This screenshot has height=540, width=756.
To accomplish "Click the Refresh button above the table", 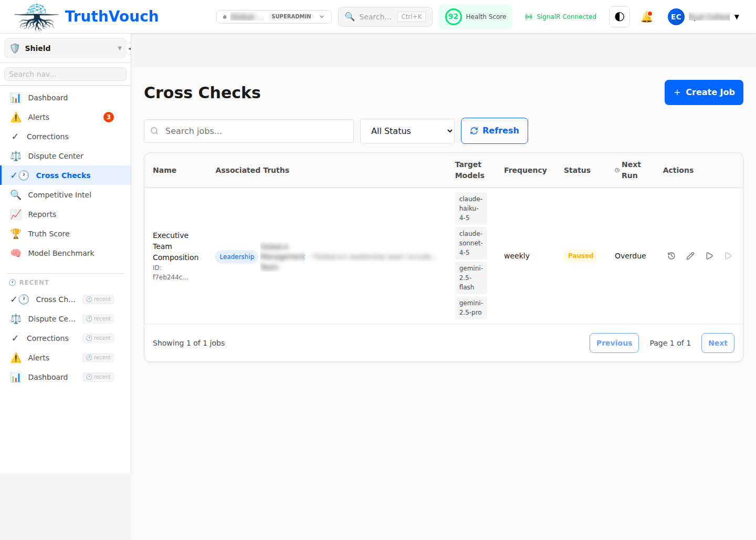I will click(x=494, y=131).
